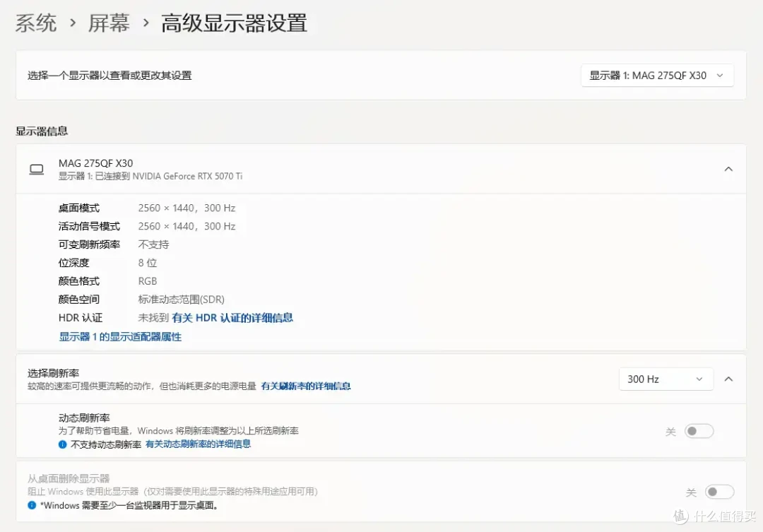
Task: Open 显示器 1 的显示适配器属性 link
Action: click(x=120, y=337)
